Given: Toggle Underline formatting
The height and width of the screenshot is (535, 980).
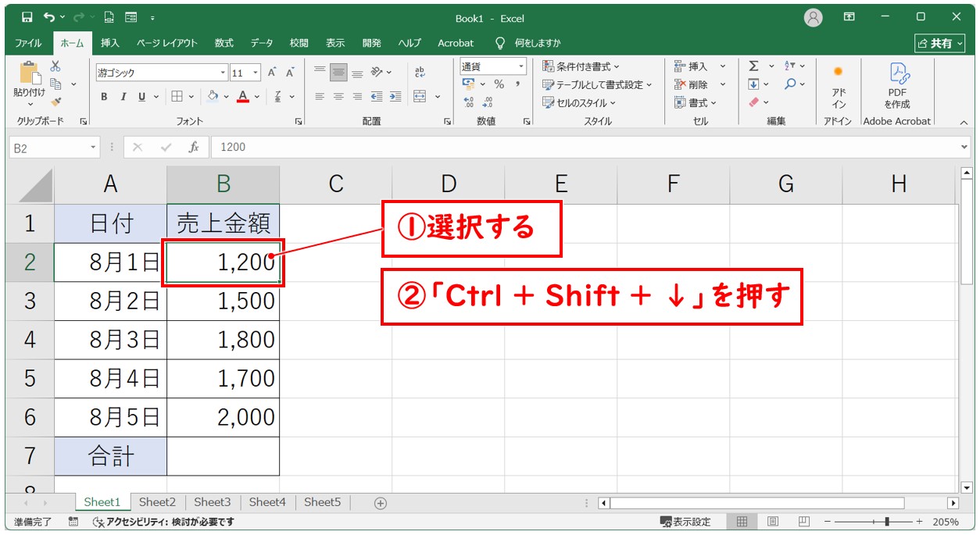Looking at the screenshot, I should point(141,97).
